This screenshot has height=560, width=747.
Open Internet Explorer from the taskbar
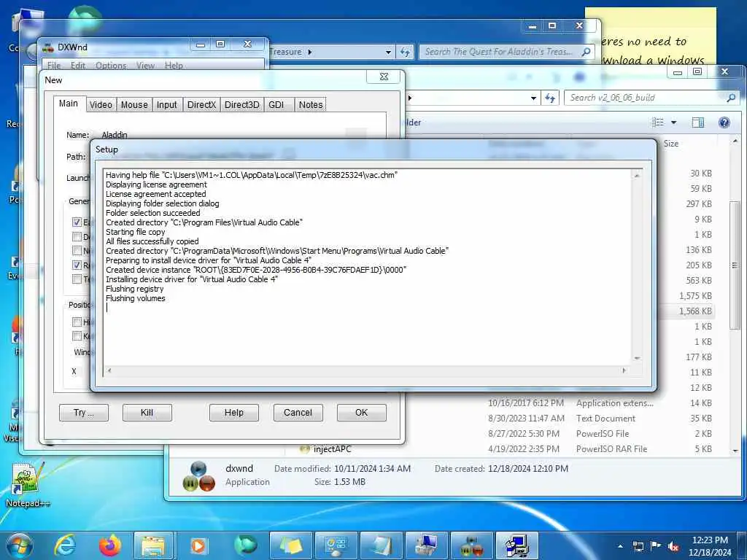click(65, 545)
